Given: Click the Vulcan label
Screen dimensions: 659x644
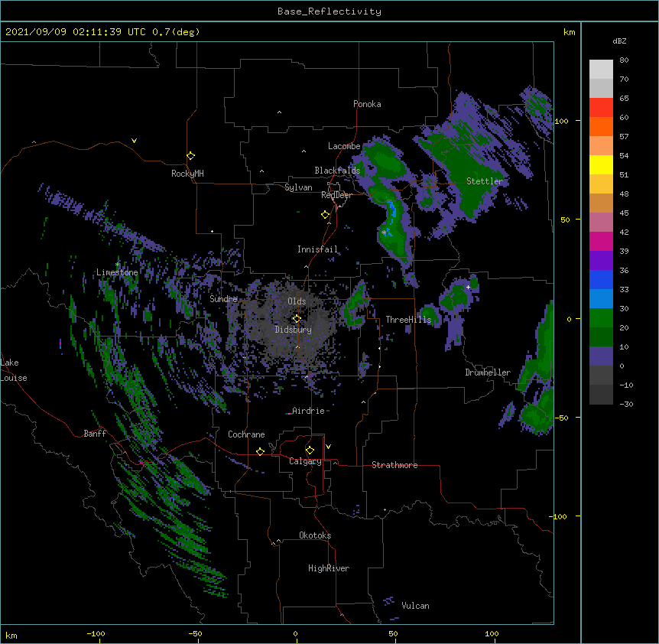Looking at the screenshot, I should coord(415,606).
